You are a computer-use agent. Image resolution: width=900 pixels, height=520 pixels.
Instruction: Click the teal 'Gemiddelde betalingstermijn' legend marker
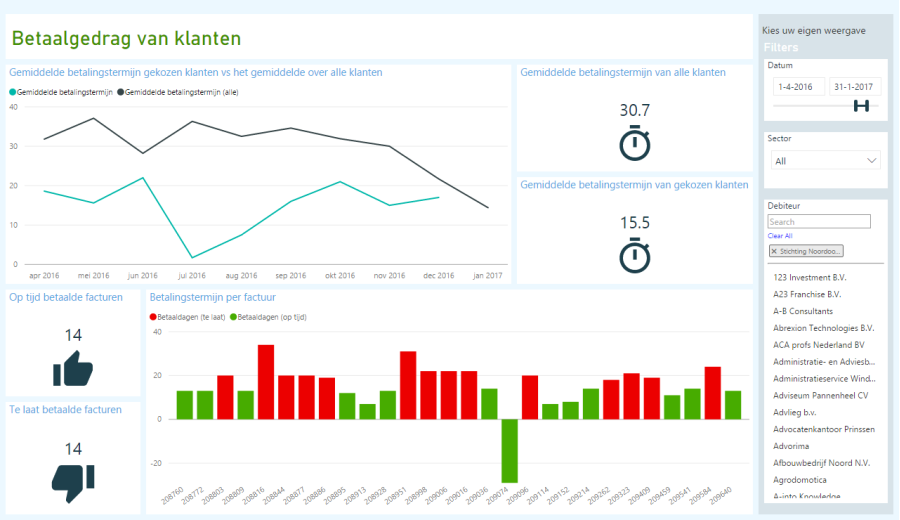(x=13, y=92)
